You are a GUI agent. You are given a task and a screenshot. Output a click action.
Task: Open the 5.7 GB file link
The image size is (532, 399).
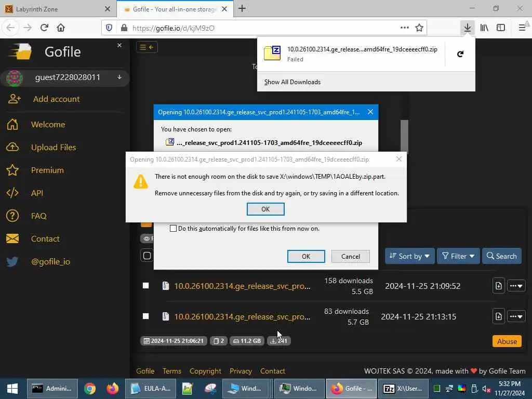242,316
